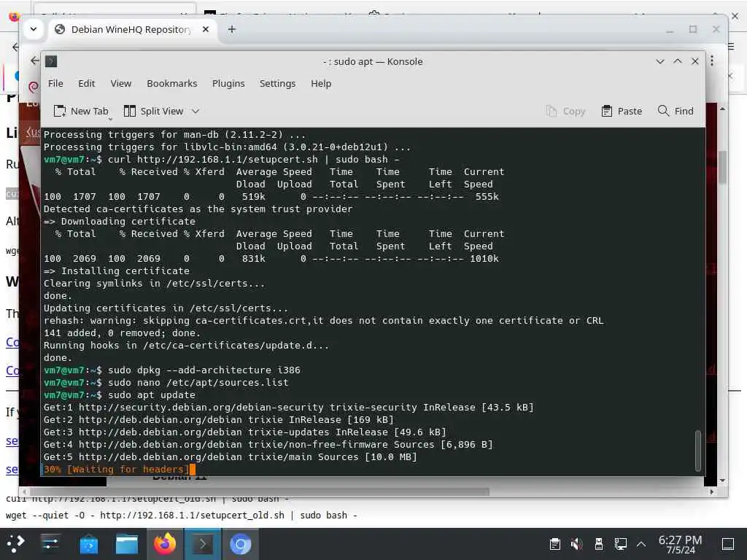Select the Debian WineHQ Repository tab
747x560 pixels.
(130, 29)
